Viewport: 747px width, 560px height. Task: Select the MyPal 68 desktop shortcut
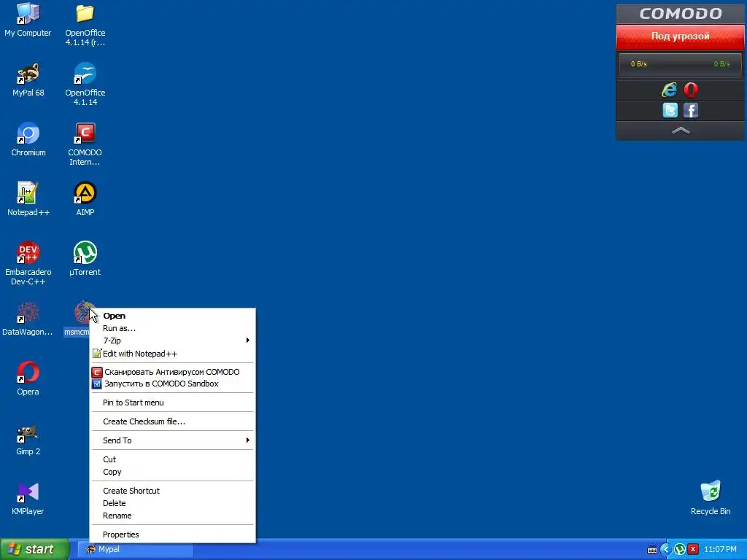(28, 79)
